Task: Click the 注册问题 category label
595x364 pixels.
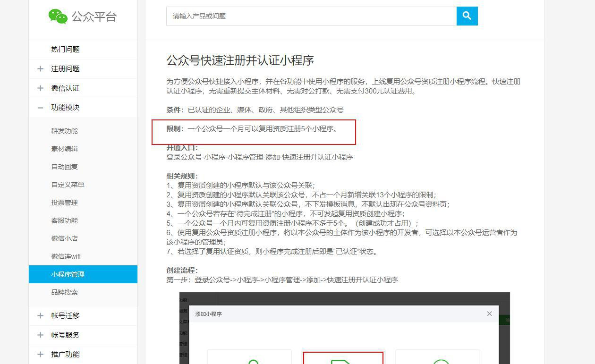Action: [65, 69]
